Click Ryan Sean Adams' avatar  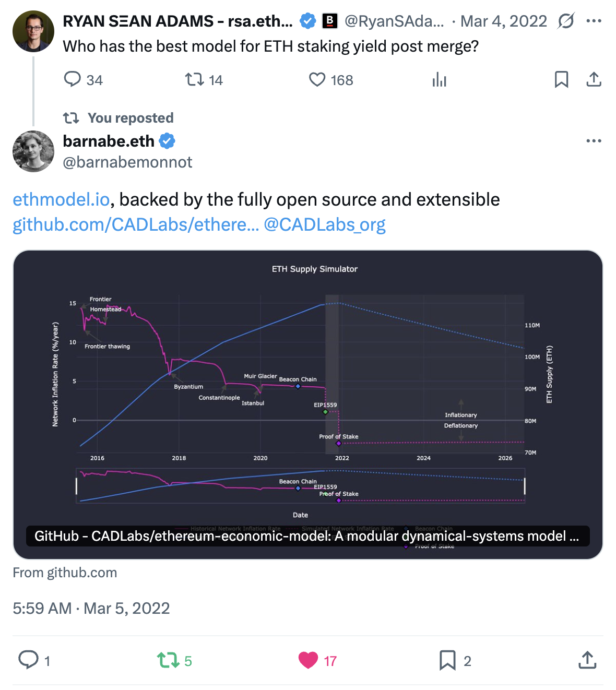coord(33,31)
